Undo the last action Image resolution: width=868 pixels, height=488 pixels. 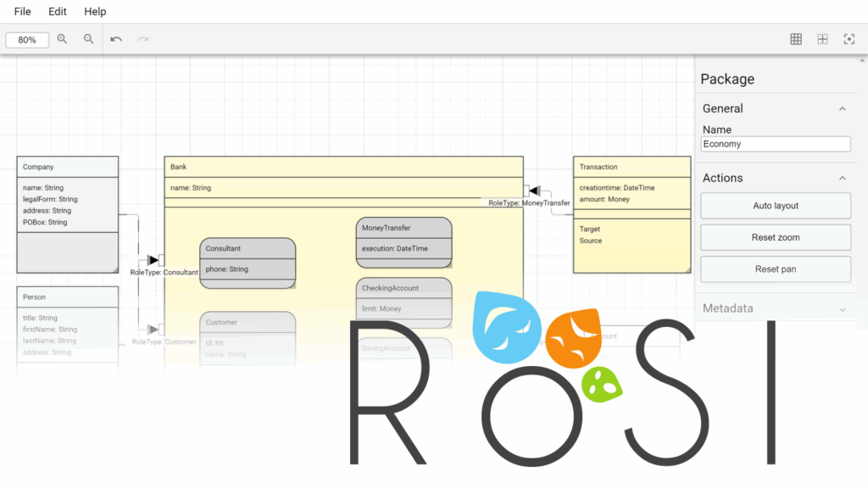click(x=116, y=39)
